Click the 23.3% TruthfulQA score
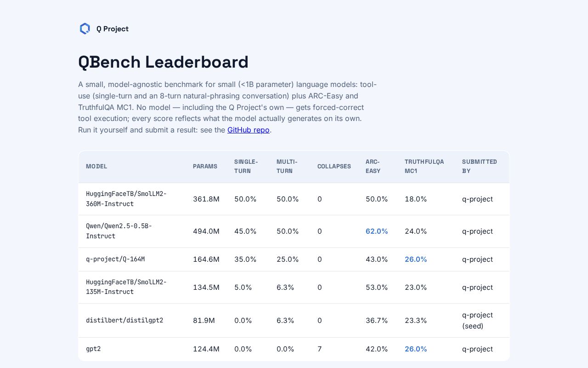This screenshot has height=368, width=588. (x=416, y=321)
